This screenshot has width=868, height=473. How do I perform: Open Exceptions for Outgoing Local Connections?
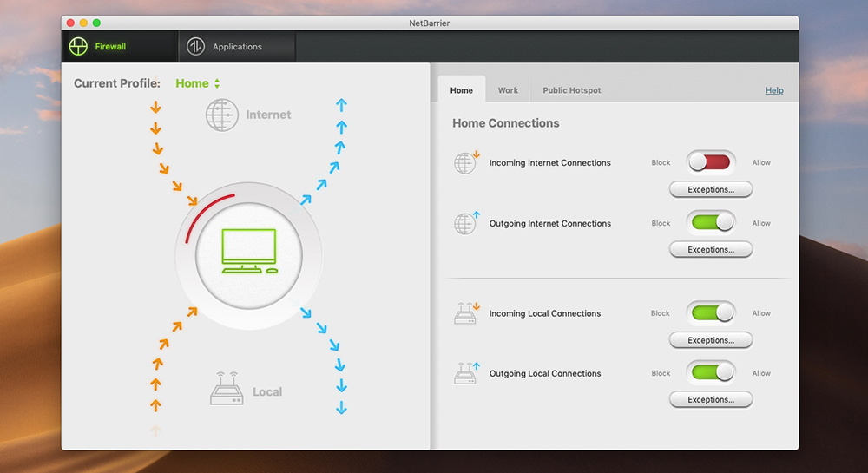711,399
